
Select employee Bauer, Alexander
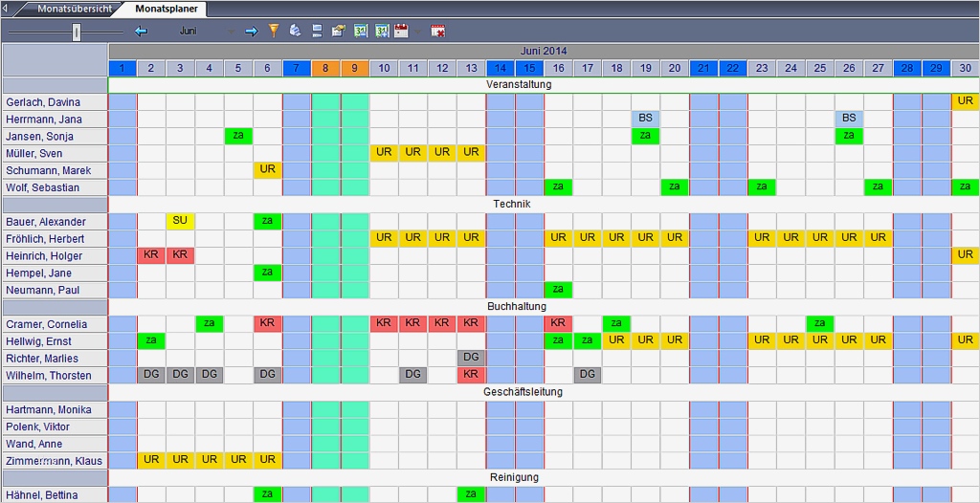click(x=55, y=222)
